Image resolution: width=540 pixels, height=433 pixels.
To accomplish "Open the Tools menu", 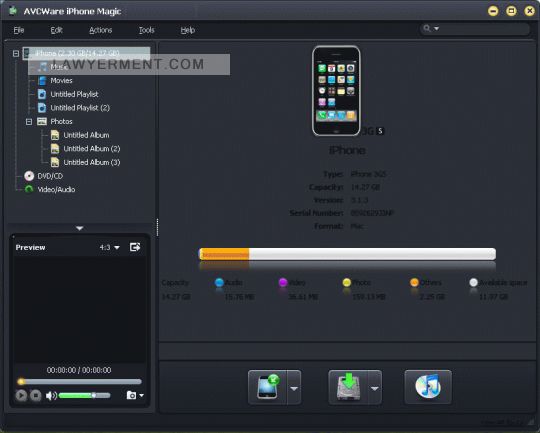I will (146, 30).
